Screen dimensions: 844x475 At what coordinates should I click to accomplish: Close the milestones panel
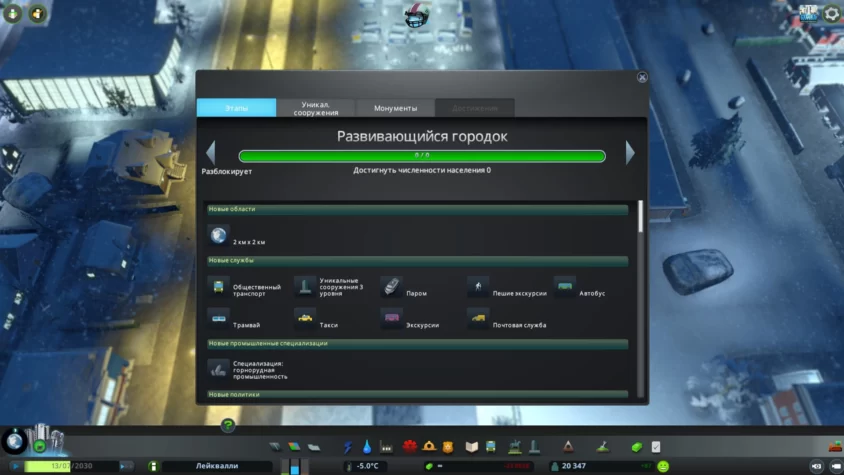click(x=642, y=77)
